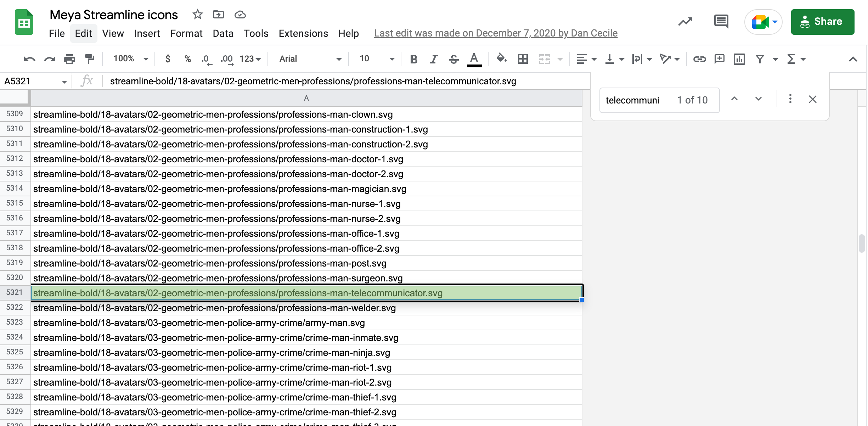Open the borders tool
This screenshot has width=868, height=426.
[x=523, y=59]
